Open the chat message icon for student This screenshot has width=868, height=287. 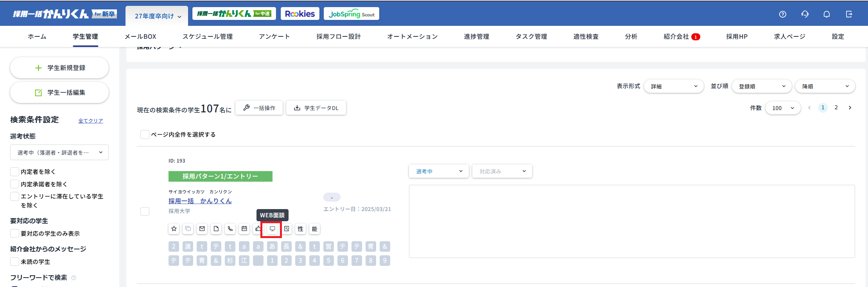[188, 229]
